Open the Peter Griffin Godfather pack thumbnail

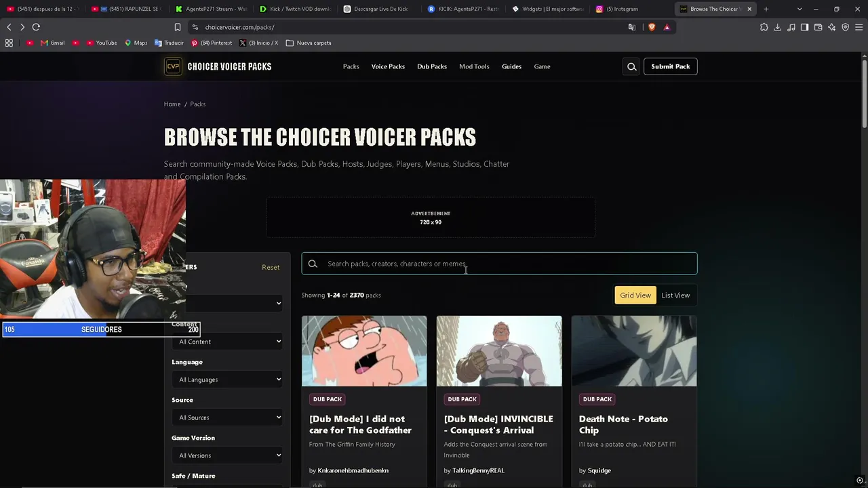click(x=364, y=351)
